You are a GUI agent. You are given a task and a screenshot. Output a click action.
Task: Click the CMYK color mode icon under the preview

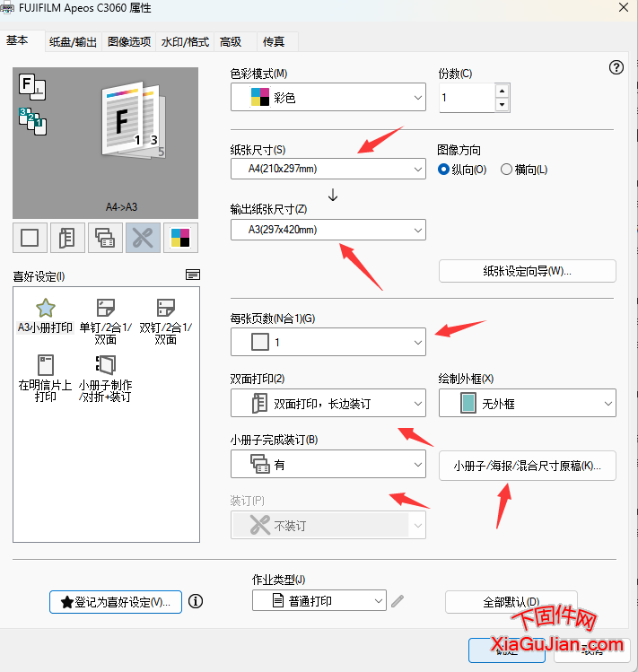[x=180, y=238]
